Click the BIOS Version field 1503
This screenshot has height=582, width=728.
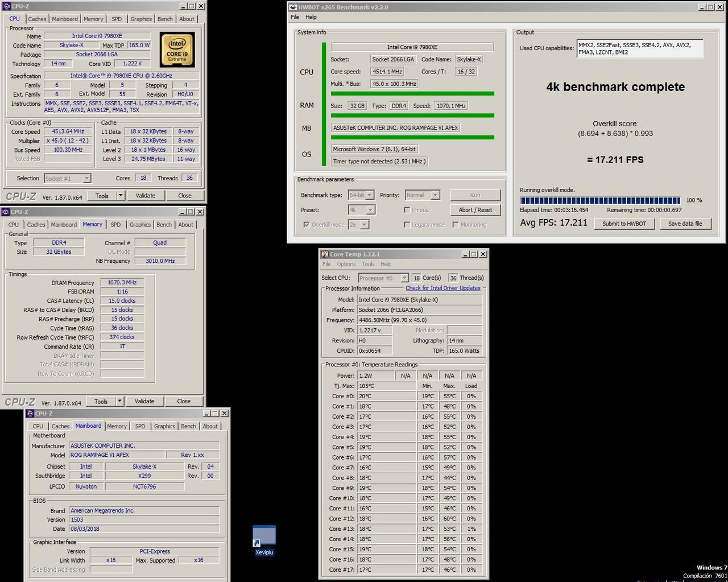(x=144, y=520)
